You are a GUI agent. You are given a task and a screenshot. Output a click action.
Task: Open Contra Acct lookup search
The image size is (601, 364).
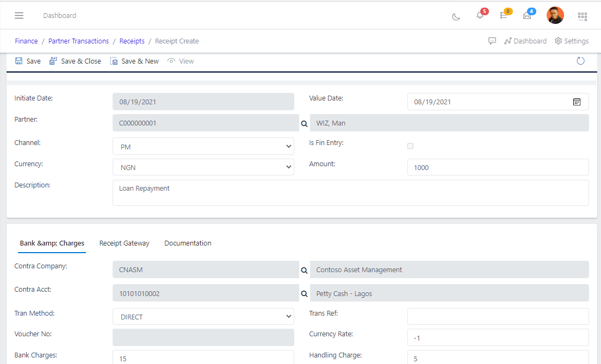click(x=304, y=294)
